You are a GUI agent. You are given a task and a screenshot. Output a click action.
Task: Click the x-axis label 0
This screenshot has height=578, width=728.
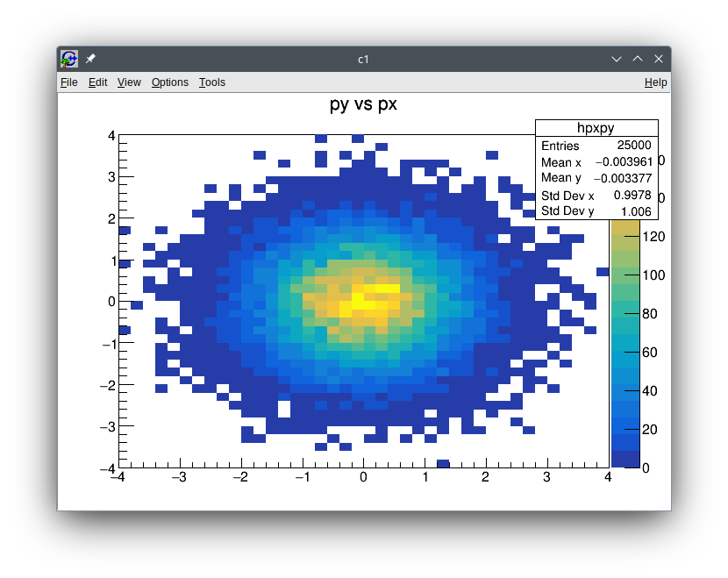coord(363,478)
